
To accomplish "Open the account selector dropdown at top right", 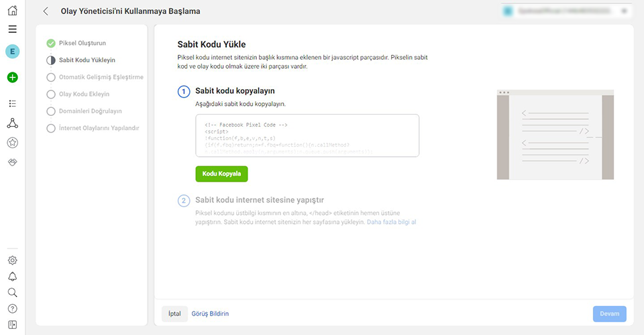I will [x=567, y=11].
